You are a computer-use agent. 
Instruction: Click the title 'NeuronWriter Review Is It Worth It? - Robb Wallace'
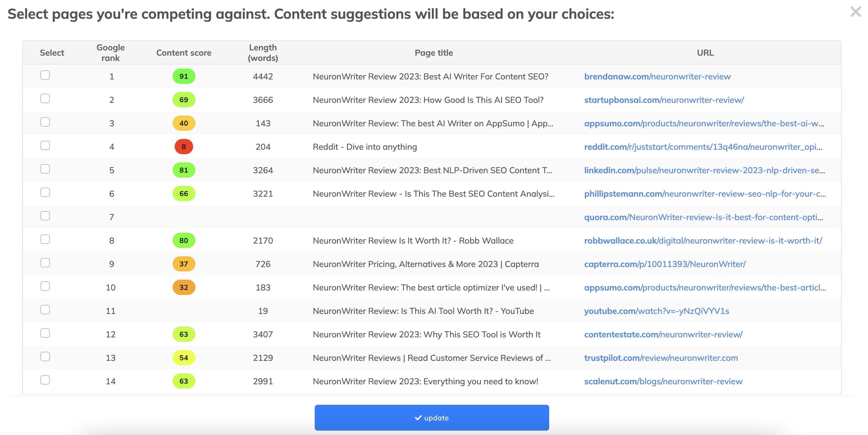[x=413, y=241]
